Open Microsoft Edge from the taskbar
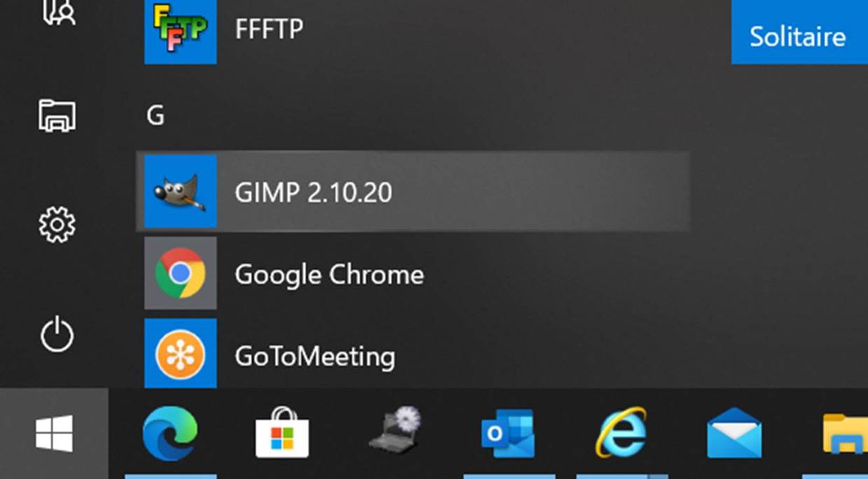 pos(170,434)
